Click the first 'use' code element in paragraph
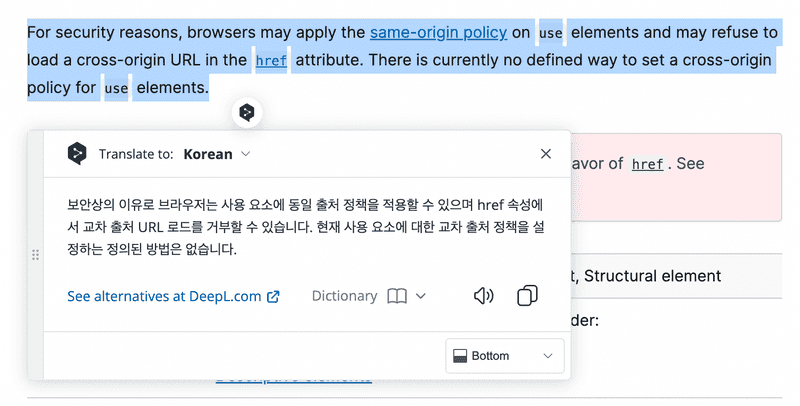 (x=551, y=33)
